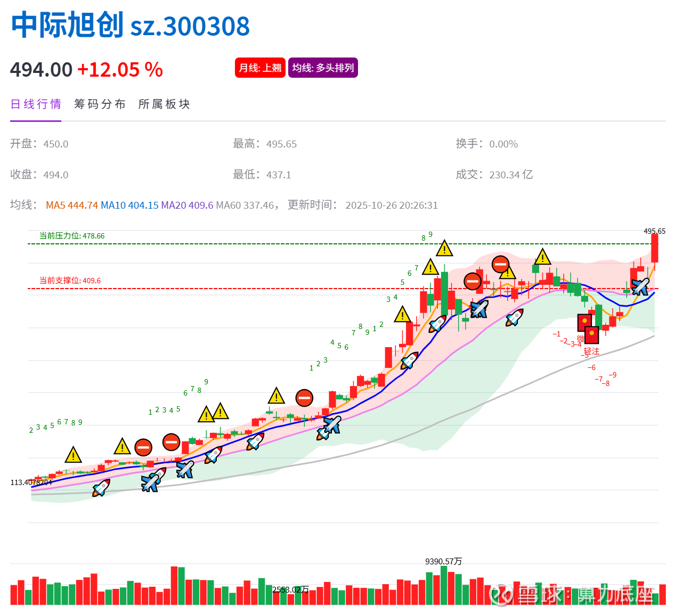The width and height of the screenshot is (675, 616).
Task: Switch to the 筹码分布 tab
Action: click(100, 104)
